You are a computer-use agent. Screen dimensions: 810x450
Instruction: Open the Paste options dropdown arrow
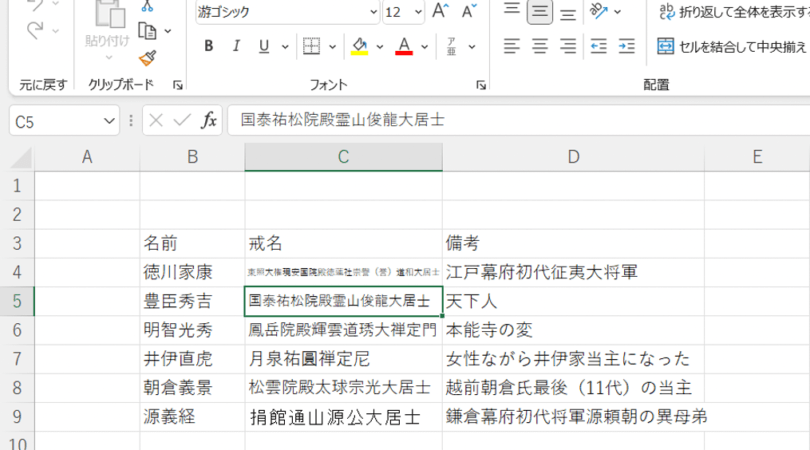[x=108, y=57]
